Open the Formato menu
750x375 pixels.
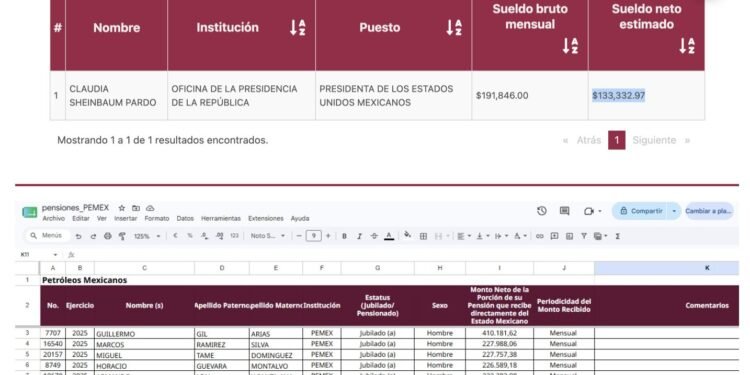click(x=157, y=219)
